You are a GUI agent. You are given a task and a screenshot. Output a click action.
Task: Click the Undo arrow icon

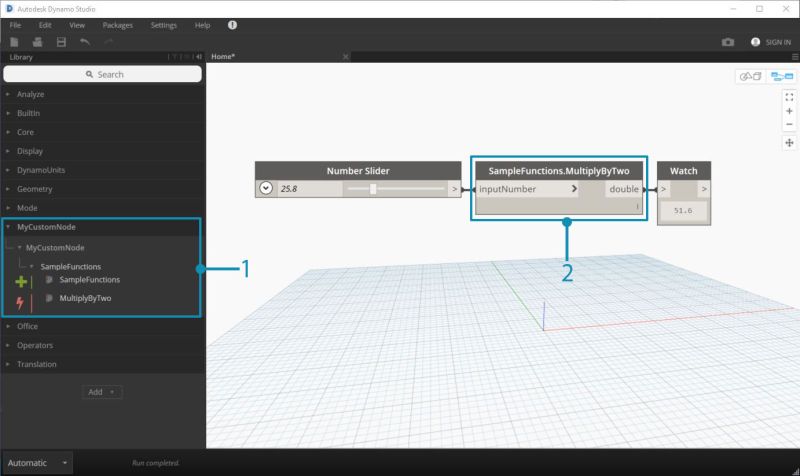[85, 42]
